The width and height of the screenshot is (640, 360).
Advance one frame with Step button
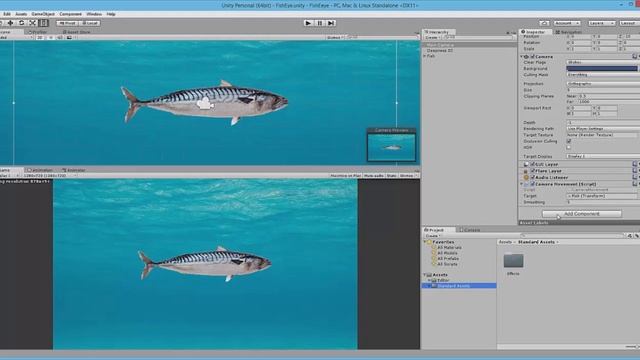click(331, 23)
